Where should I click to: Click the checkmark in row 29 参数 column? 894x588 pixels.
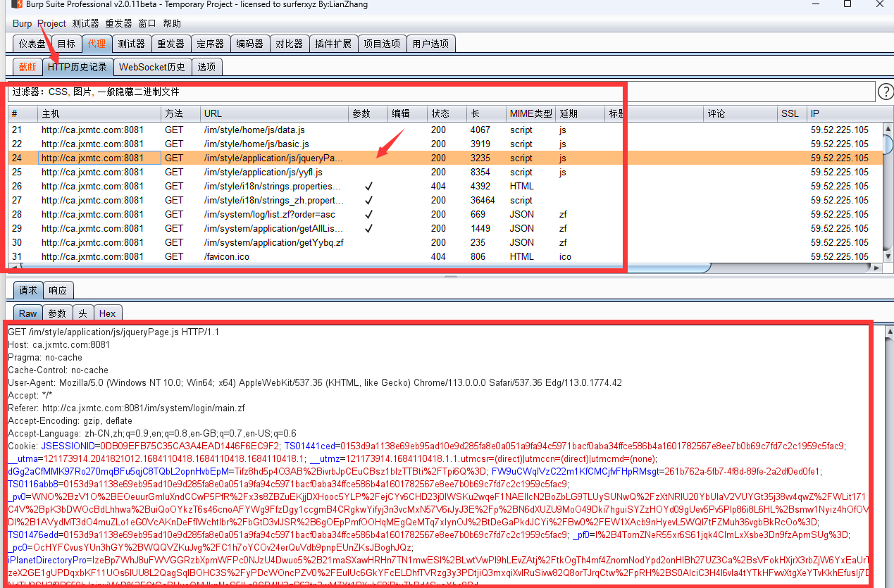coord(368,229)
